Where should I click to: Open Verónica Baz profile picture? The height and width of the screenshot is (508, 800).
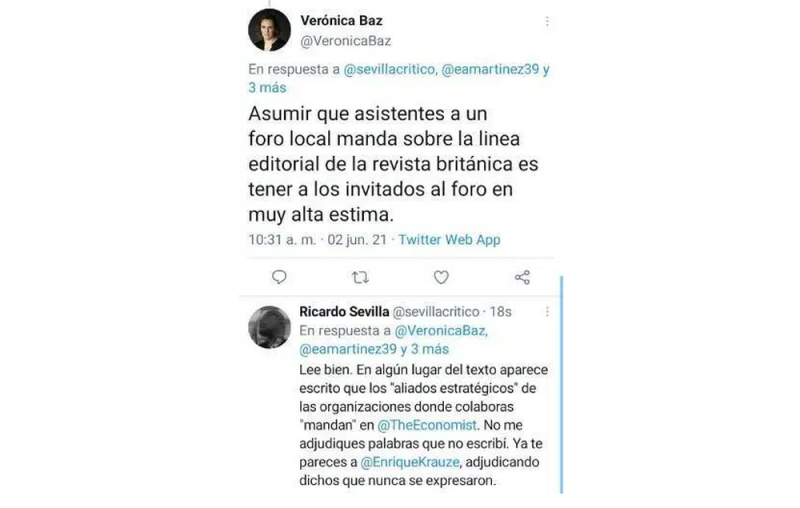(269, 30)
